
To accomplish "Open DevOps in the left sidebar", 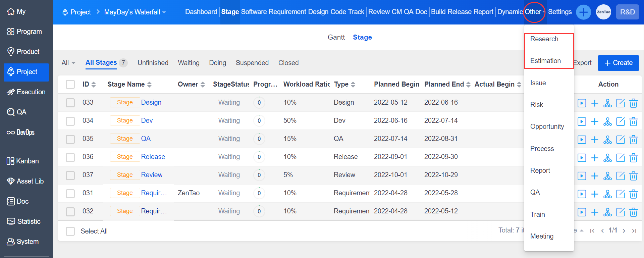I will pyautogui.click(x=21, y=133).
